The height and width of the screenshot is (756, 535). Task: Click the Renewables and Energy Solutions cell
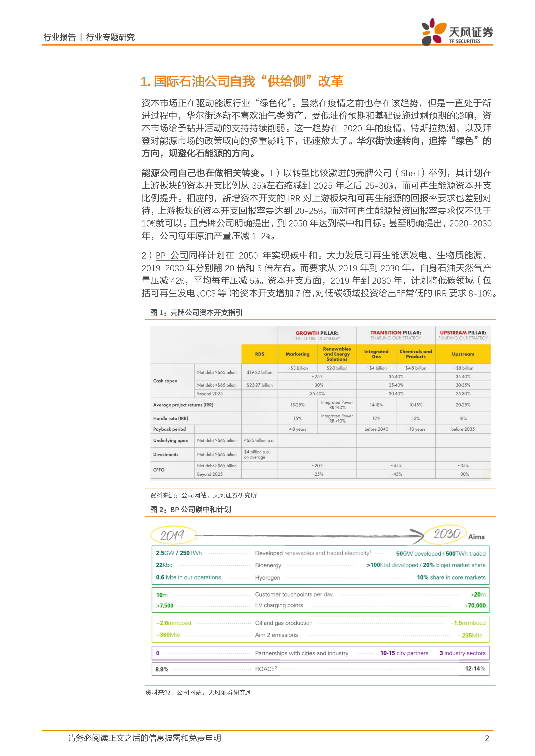tap(337, 354)
